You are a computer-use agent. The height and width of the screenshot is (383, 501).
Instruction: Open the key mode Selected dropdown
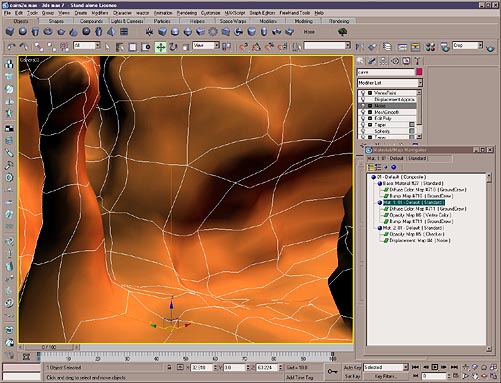tap(386, 367)
